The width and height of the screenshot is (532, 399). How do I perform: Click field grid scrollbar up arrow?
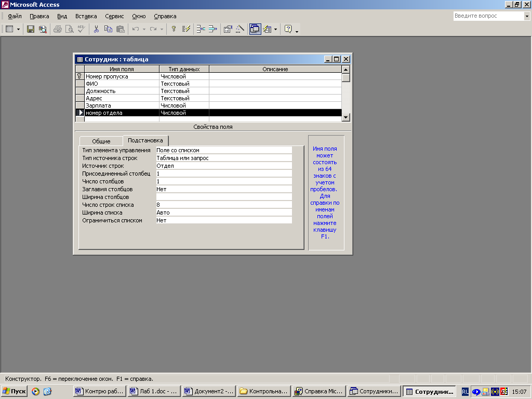click(x=345, y=70)
